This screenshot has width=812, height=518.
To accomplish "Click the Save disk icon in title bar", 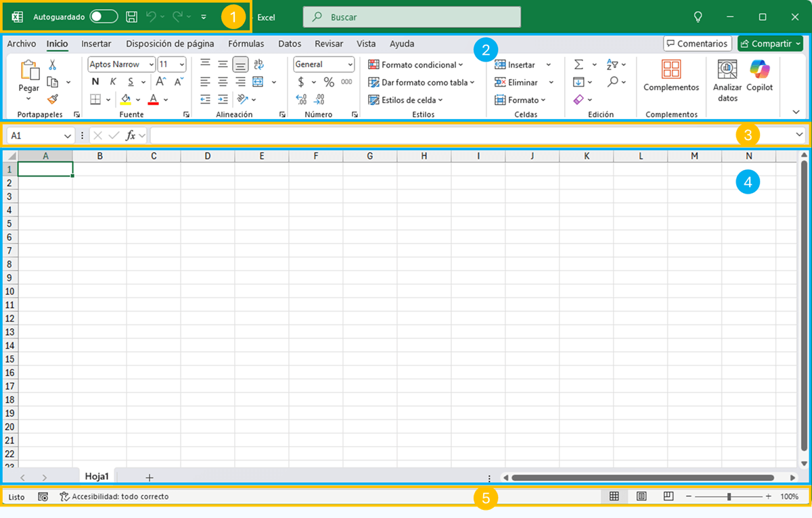I will 132,17.
